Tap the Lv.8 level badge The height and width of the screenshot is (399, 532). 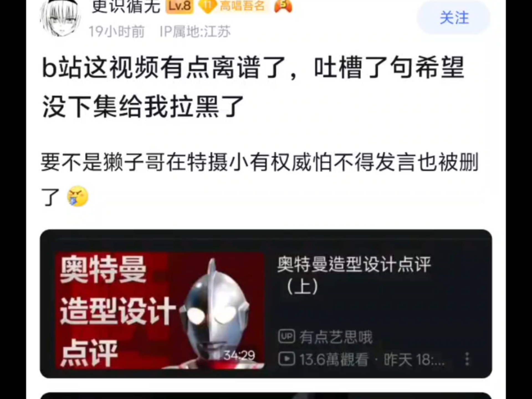pyautogui.click(x=180, y=6)
